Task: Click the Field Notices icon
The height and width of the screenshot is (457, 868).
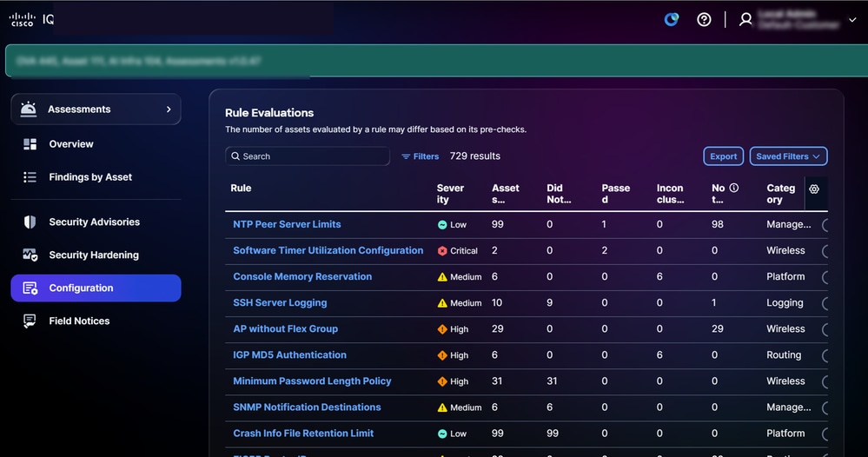Action: [30, 321]
